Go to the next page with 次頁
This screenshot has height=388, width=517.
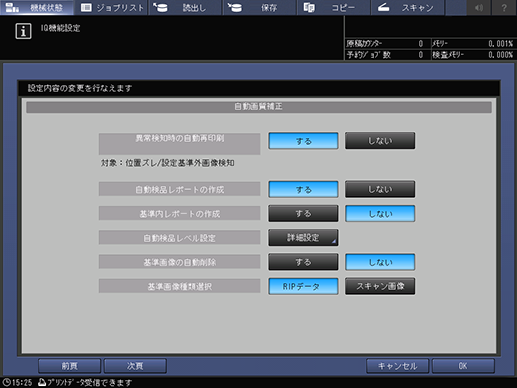pos(135,366)
